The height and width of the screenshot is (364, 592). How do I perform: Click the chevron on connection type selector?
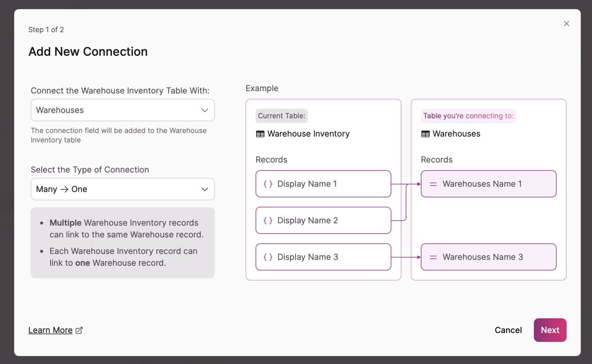205,189
